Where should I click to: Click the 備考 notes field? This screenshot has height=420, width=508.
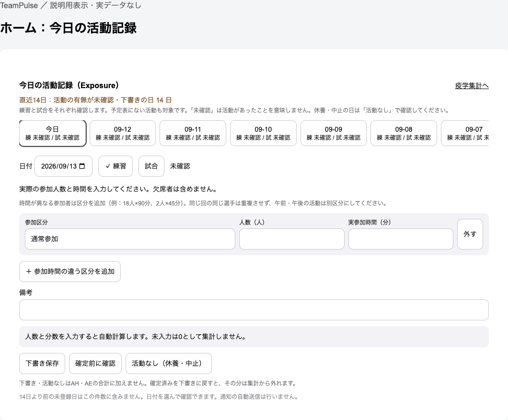254,310
